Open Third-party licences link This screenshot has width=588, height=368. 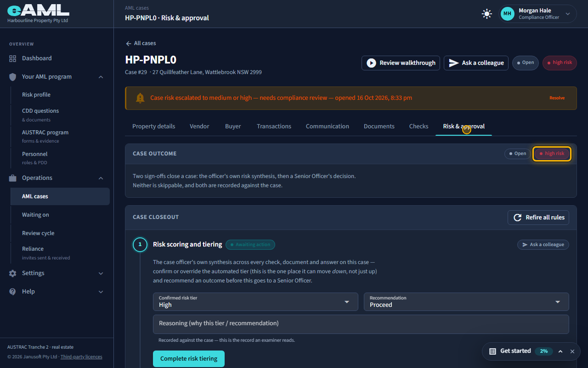coord(81,357)
